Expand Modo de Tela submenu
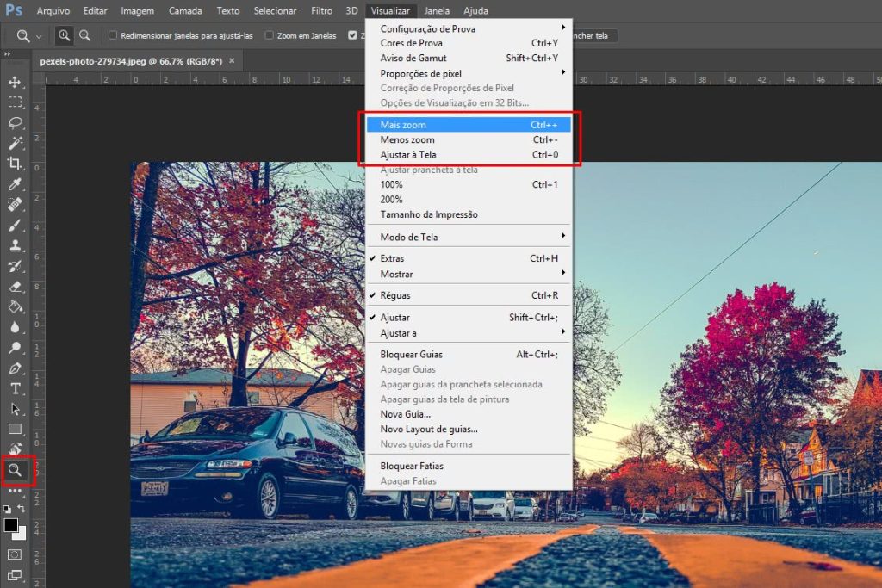The width and height of the screenshot is (882, 588). coord(469,238)
